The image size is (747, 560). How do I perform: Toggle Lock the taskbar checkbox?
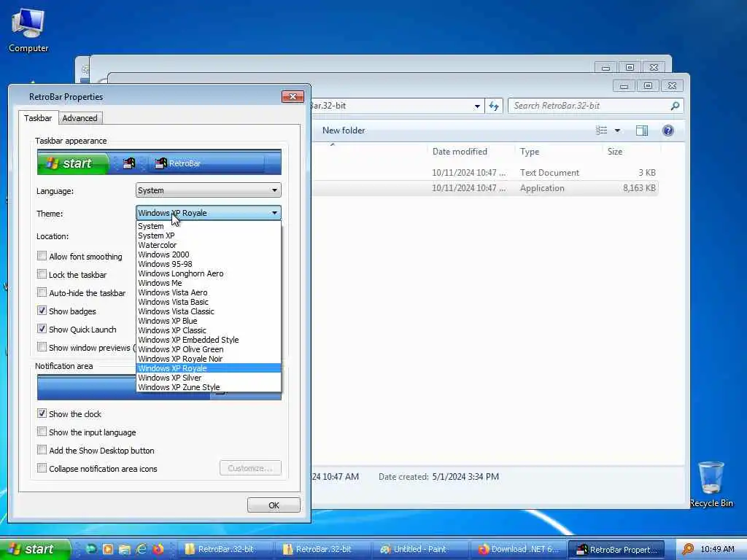coord(42,274)
